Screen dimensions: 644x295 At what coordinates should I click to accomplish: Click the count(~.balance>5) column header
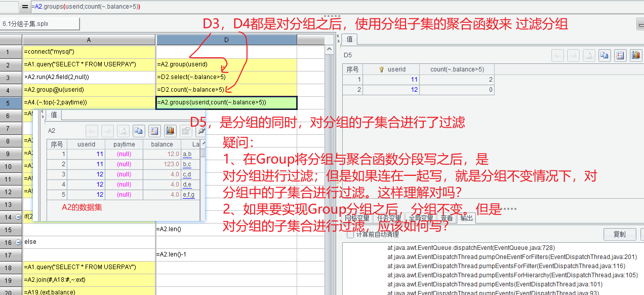pyautogui.click(x=457, y=69)
